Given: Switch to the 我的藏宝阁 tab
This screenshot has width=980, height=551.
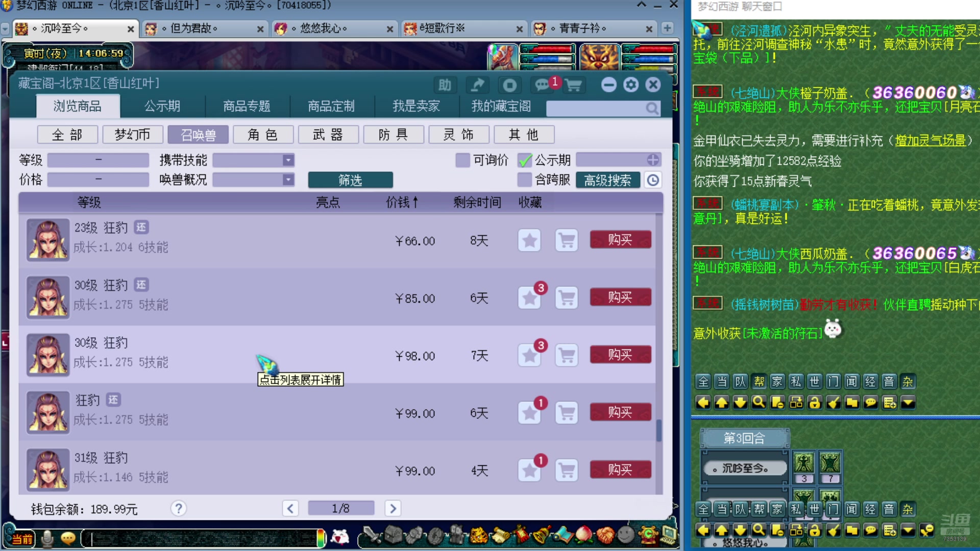Looking at the screenshot, I should tap(501, 106).
